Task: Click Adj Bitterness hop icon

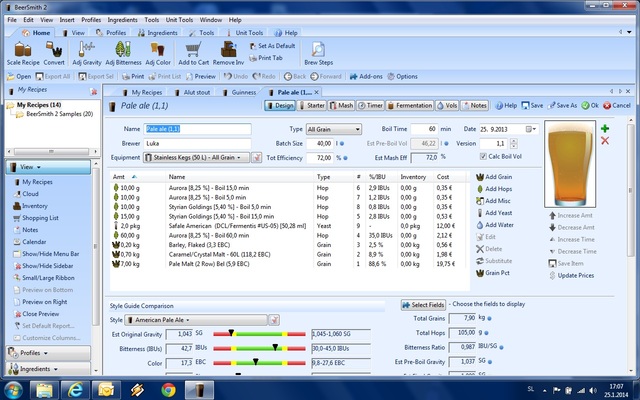Action: click(123, 49)
